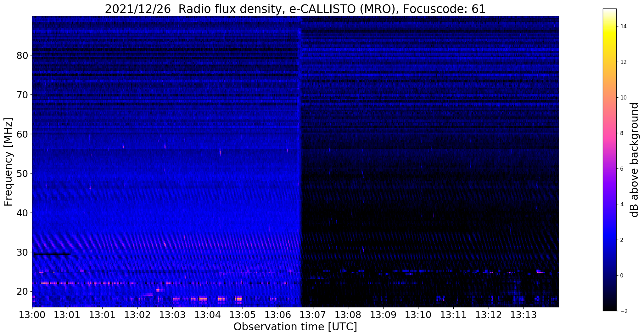Screen dimensions: 644x336
Task: Click the 13:06 time tick label
Action: coord(277,315)
